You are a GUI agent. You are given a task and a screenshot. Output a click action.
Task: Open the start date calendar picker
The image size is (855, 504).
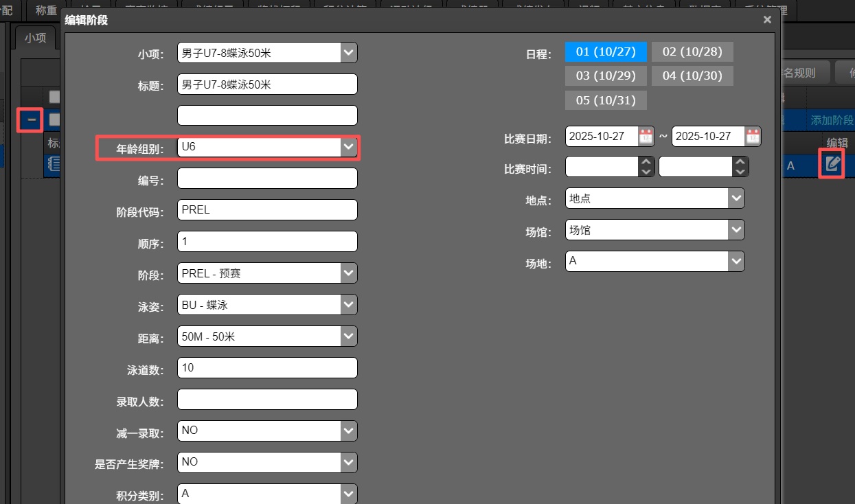pos(646,136)
